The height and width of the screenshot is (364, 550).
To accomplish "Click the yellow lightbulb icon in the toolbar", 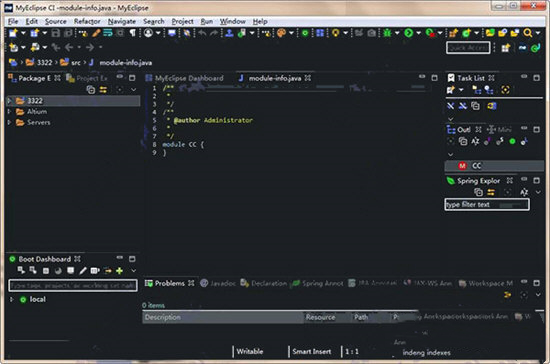I will click(336, 33).
